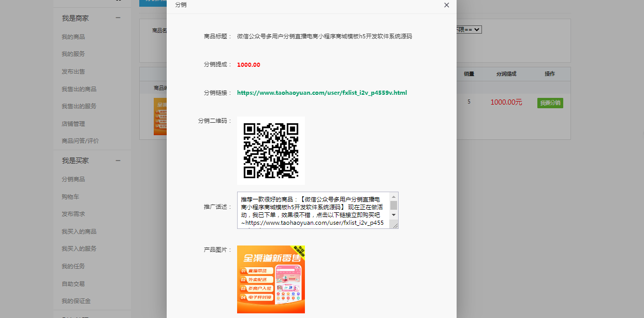Open 我的任务 page
This screenshot has width=644, height=318.
tap(73, 266)
